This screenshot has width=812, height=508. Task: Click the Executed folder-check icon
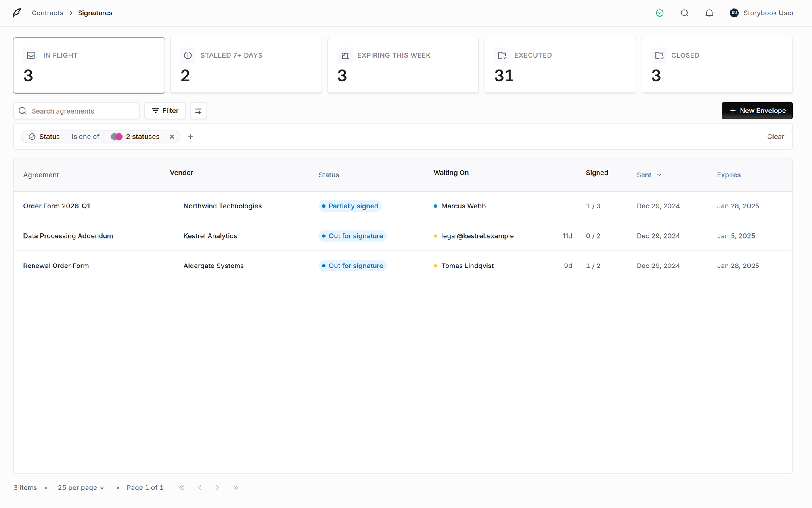502,55
